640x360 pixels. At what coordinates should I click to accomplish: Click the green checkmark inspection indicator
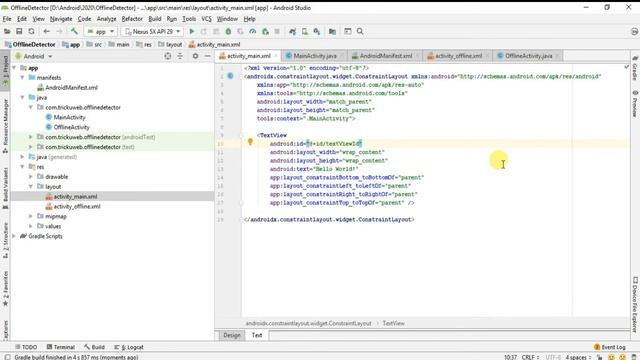coord(626,67)
